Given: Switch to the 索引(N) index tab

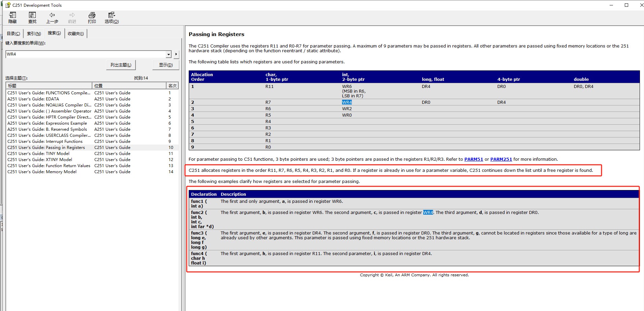Looking at the screenshot, I should (34, 34).
